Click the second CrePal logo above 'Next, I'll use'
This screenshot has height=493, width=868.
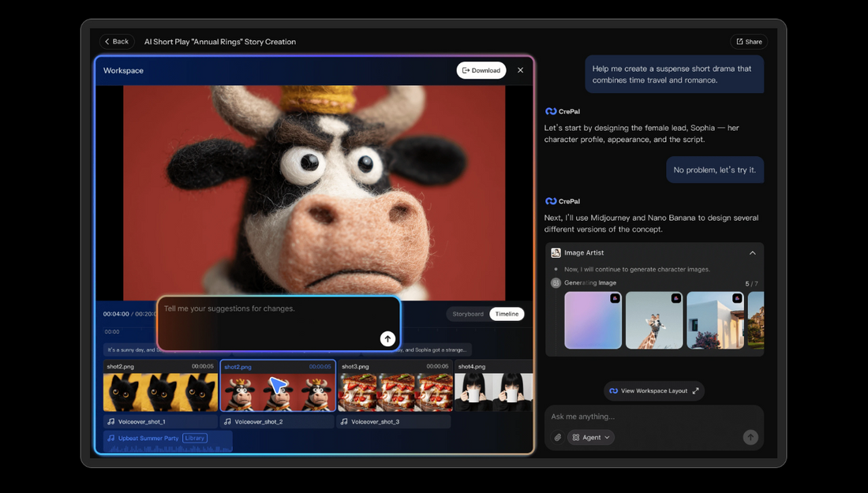[x=551, y=201]
